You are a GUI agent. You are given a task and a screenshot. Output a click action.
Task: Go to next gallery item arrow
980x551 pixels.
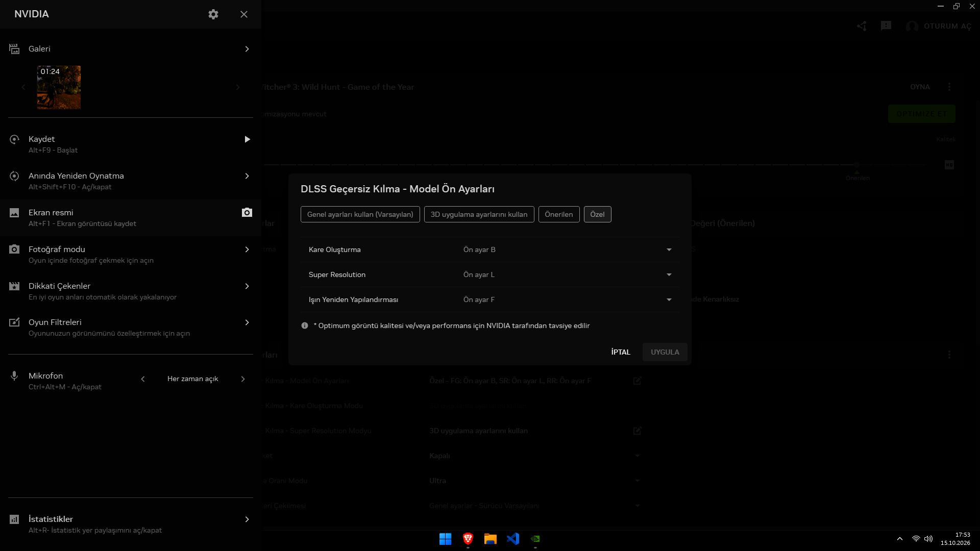pyautogui.click(x=238, y=87)
